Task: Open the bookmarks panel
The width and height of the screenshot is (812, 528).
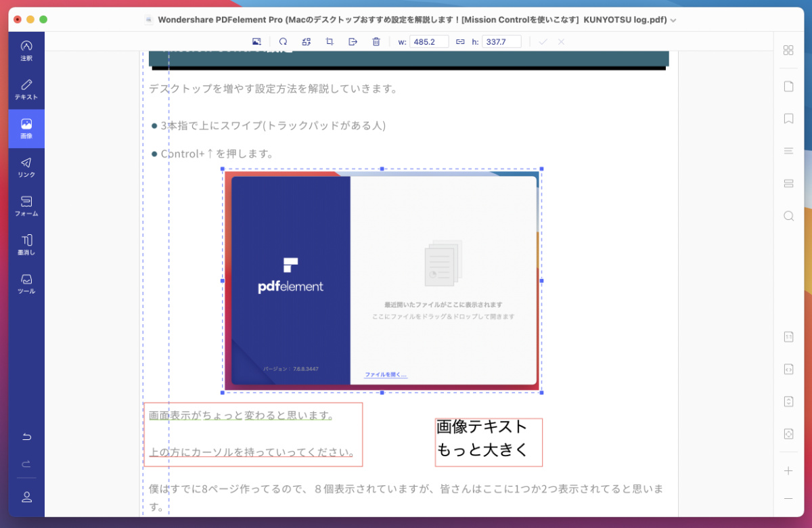Action: [788, 118]
